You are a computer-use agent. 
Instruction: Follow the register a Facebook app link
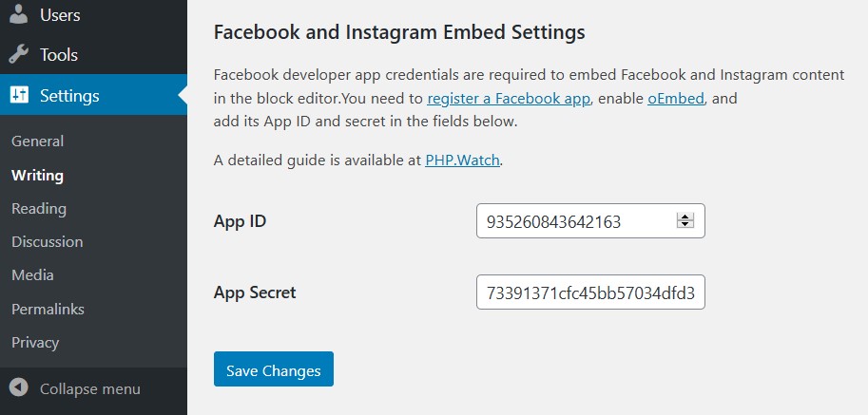509,99
